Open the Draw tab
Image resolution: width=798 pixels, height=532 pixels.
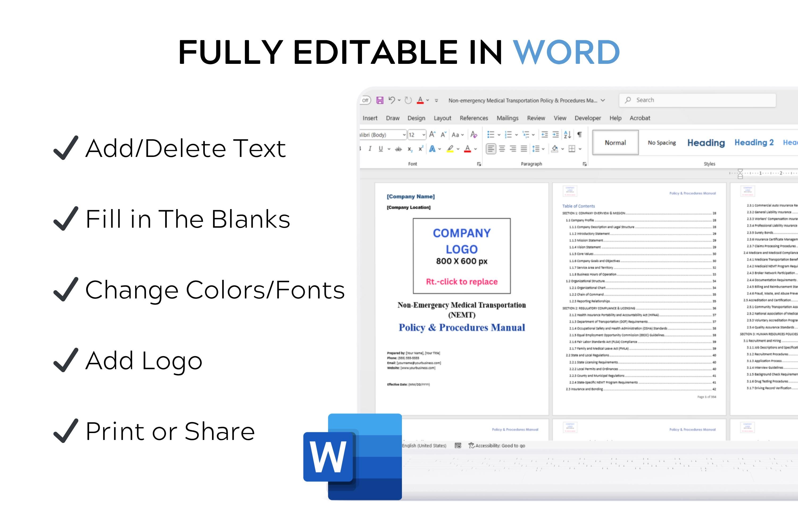coord(393,118)
